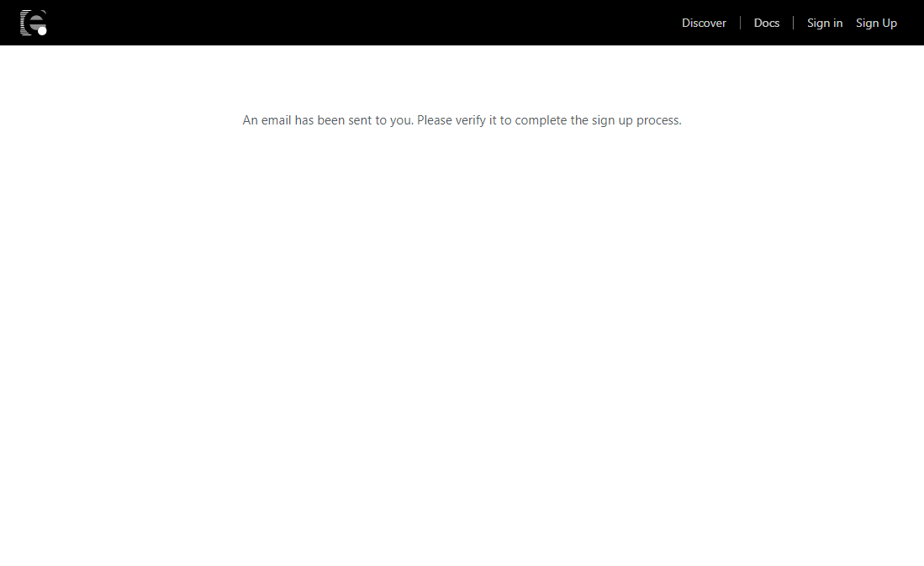Screen dimensions: 924x566
Task: Start a new registration via Sign Up
Action: pyautogui.click(x=876, y=23)
